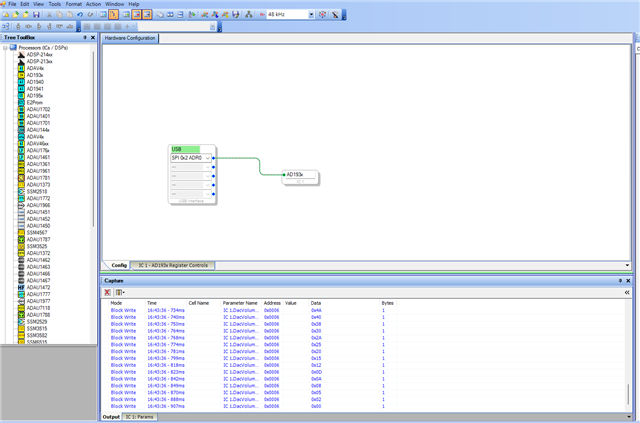Open the last USB interface channel dropdown
The image size is (640, 423).
[x=208, y=194]
